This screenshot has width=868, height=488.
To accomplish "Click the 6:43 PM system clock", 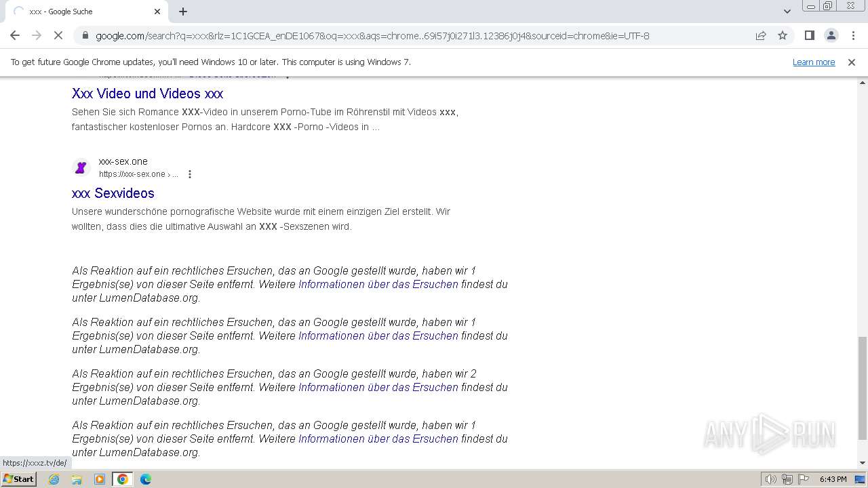I will pos(833,479).
